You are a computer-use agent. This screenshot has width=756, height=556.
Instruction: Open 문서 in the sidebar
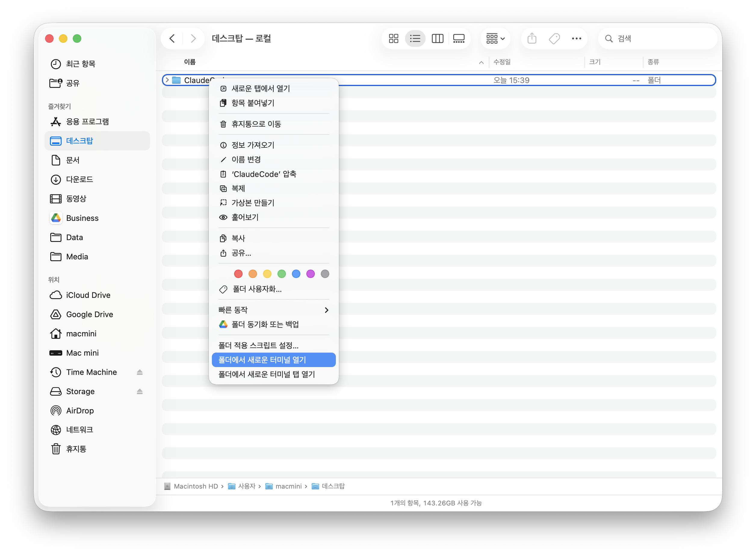pyautogui.click(x=97, y=160)
